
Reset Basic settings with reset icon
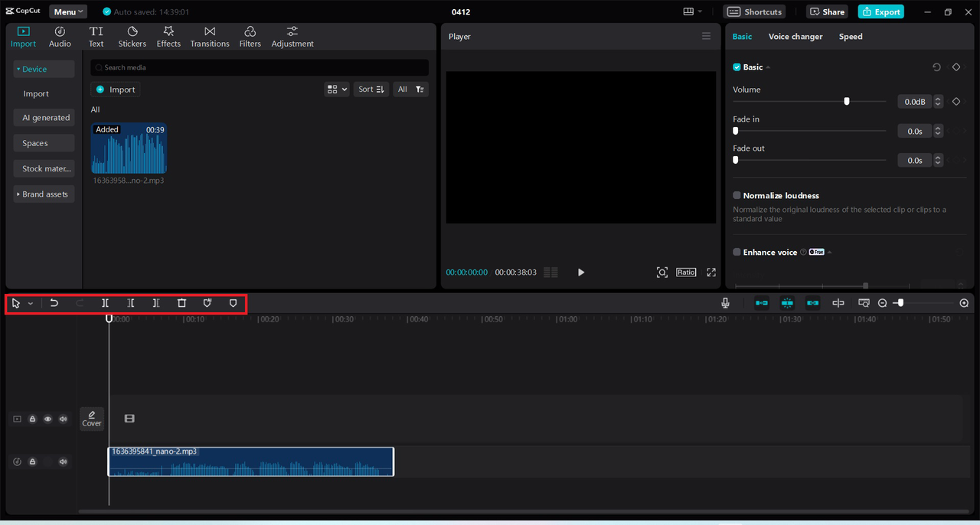936,67
